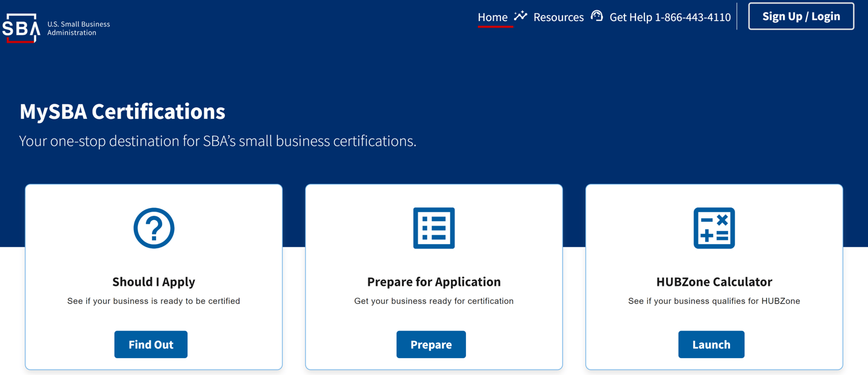Image resolution: width=868 pixels, height=375 pixels.
Task: Click 'See if your business is ready to be certified'
Action: pos(154,301)
